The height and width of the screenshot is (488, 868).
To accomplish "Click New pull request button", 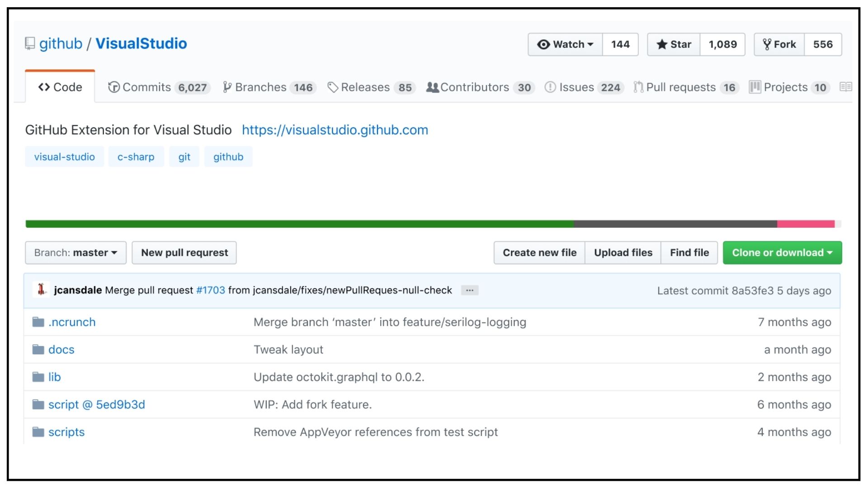I will pyautogui.click(x=184, y=252).
